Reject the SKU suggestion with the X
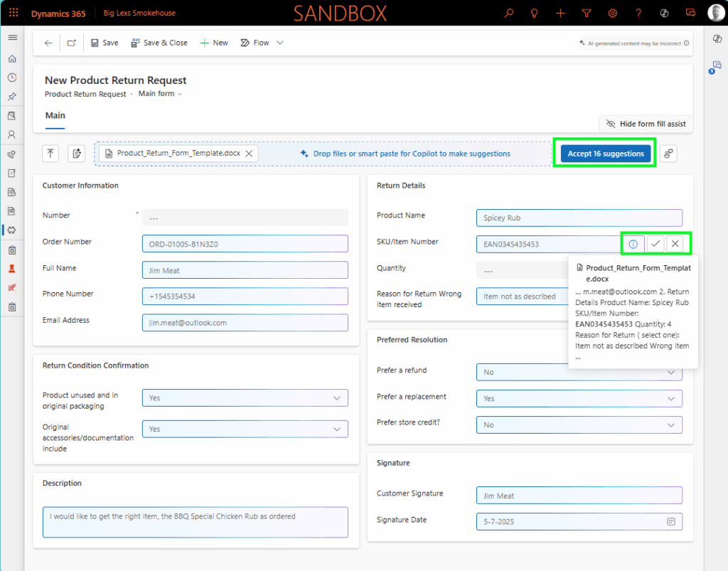The height and width of the screenshot is (571, 728). coord(675,244)
